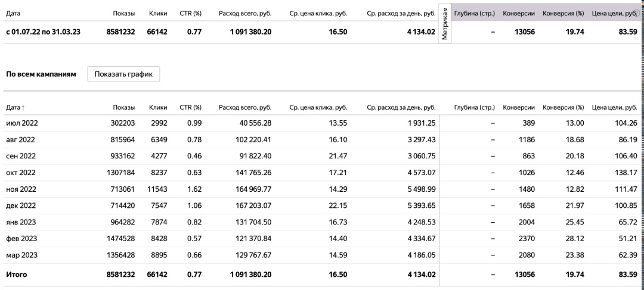Image resolution: width=644 pixels, height=290 pixels.
Task: Sort monthly table by Ср. цена клика
Action: click(x=318, y=107)
